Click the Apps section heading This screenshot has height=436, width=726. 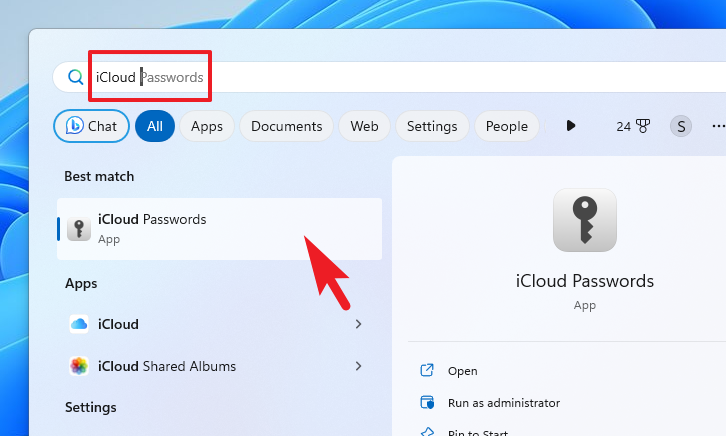coord(81,283)
